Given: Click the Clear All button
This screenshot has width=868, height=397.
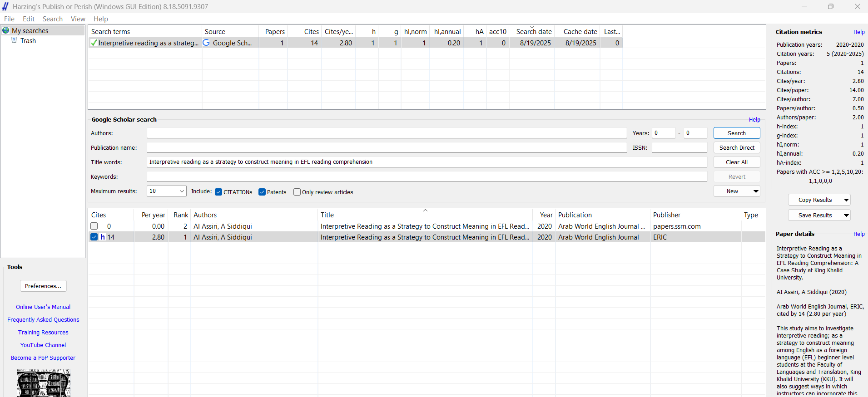Looking at the screenshot, I should [737, 162].
